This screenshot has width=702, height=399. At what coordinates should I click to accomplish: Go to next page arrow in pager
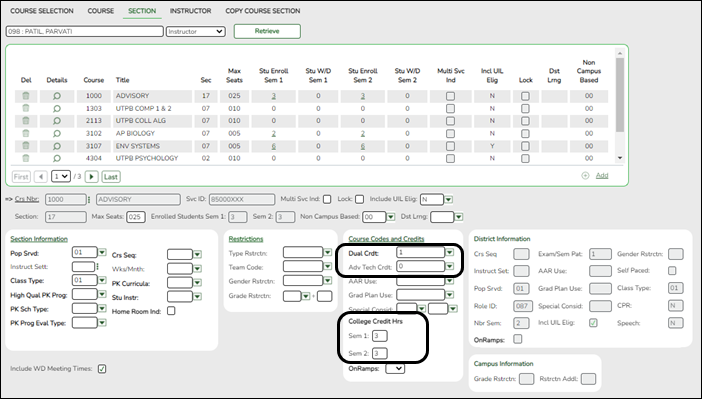coord(92,176)
